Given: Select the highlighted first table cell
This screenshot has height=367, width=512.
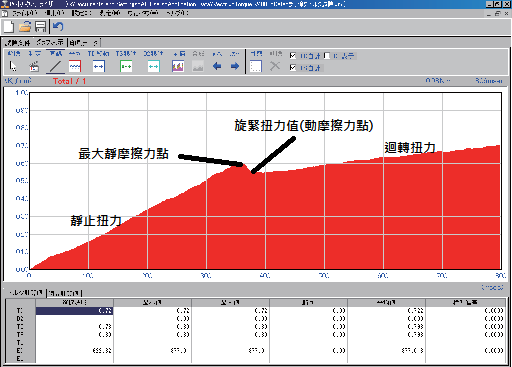Looking at the screenshot, I should coord(74,311).
